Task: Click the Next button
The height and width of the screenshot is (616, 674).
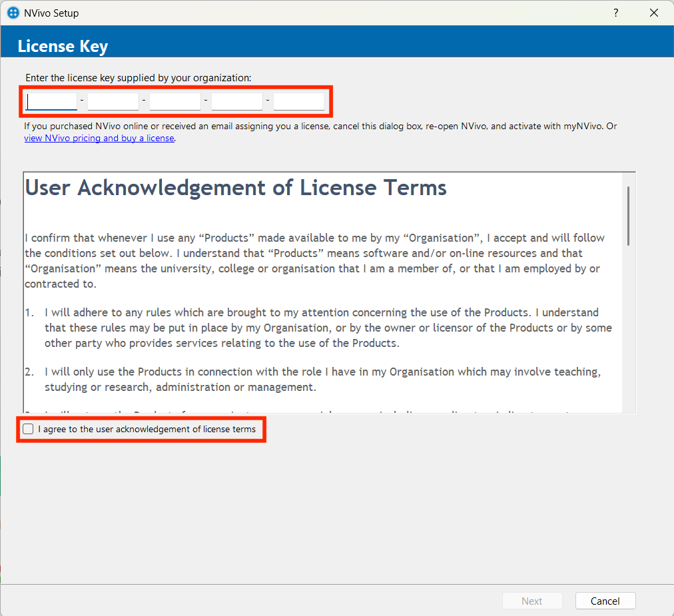Action: [532, 600]
